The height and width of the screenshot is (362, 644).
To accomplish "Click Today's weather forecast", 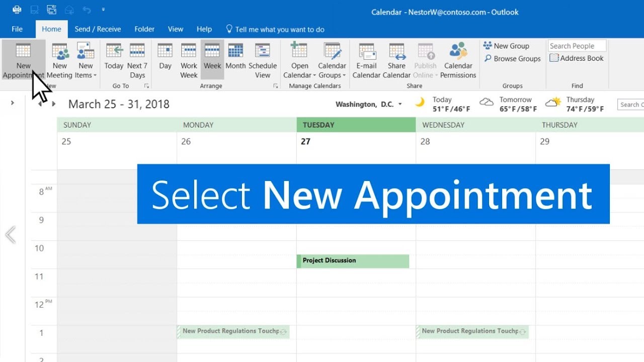I will coord(443,104).
